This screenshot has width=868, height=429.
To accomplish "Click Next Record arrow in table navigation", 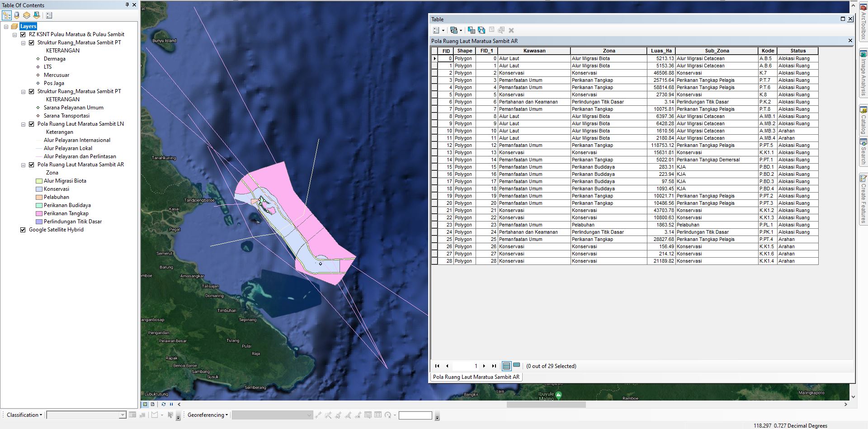I will pyautogui.click(x=484, y=366).
